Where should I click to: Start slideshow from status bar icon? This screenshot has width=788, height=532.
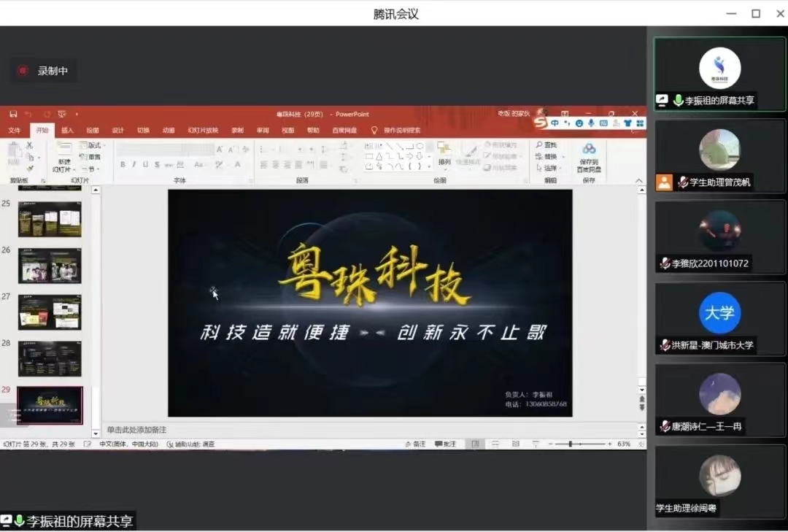point(536,444)
